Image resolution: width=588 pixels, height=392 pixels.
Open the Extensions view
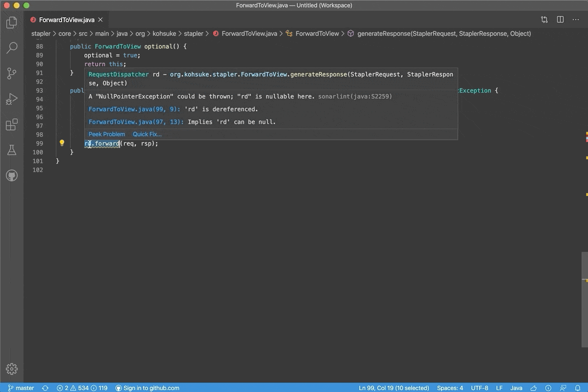coord(12,124)
